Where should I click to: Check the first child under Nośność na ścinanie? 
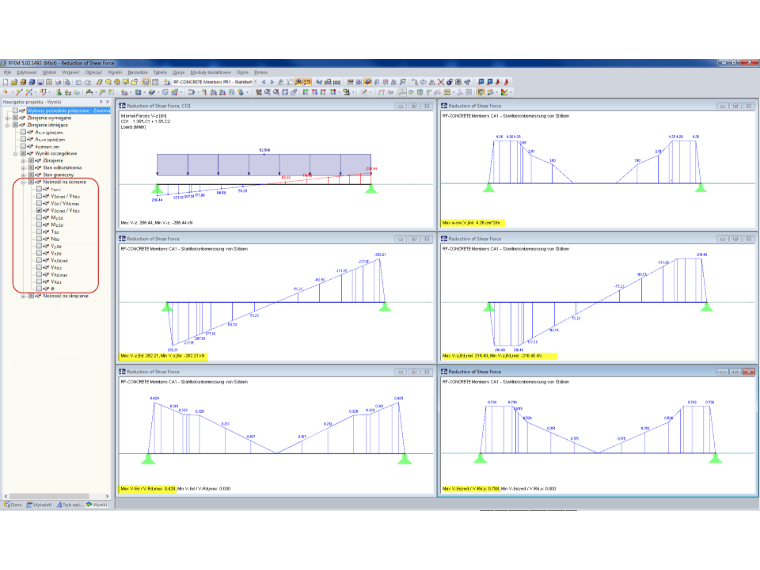pyautogui.click(x=39, y=189)
